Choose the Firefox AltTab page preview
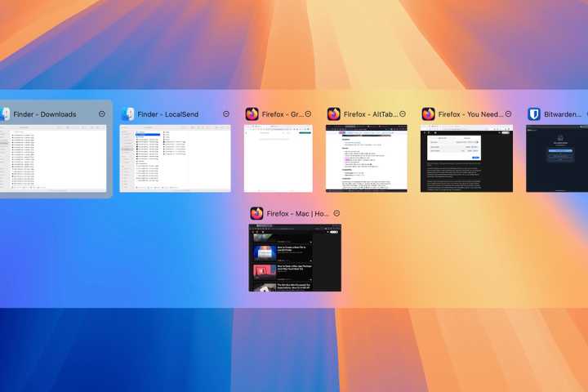Image resolution: width=588 pixels, height=392 pixels. [x=367, y=158]
